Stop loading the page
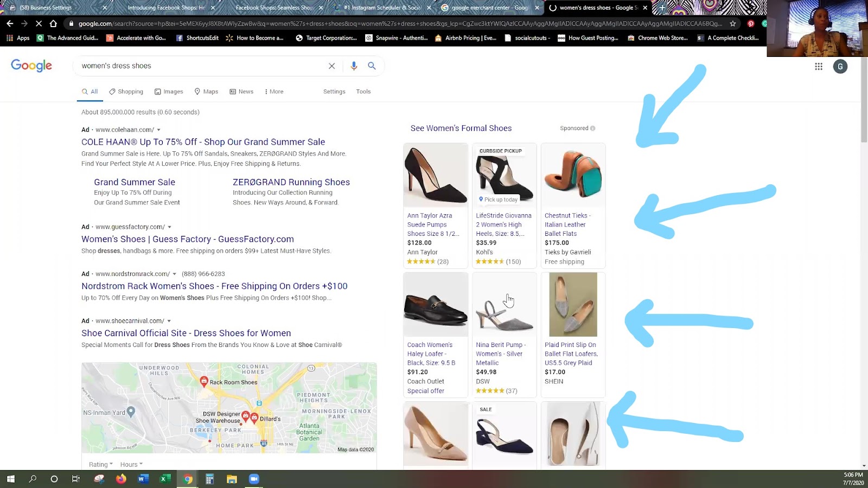Screen dimensions: 868x488 pos(39,23)
